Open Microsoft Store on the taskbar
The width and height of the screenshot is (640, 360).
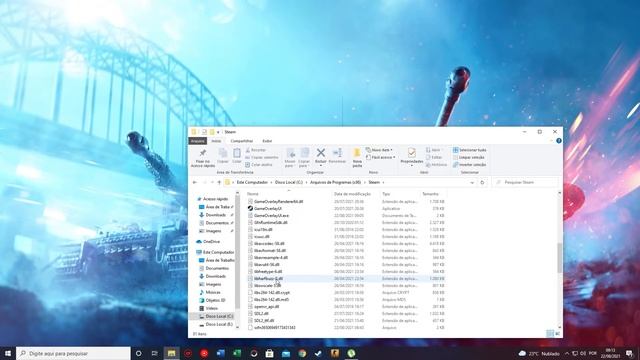pos(269,353)
